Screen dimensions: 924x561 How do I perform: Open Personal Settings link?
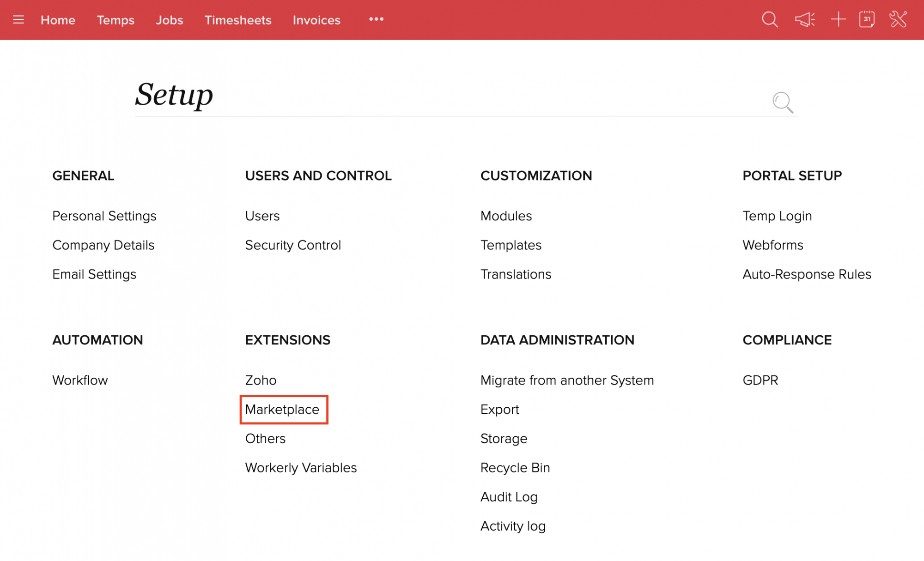104,216
